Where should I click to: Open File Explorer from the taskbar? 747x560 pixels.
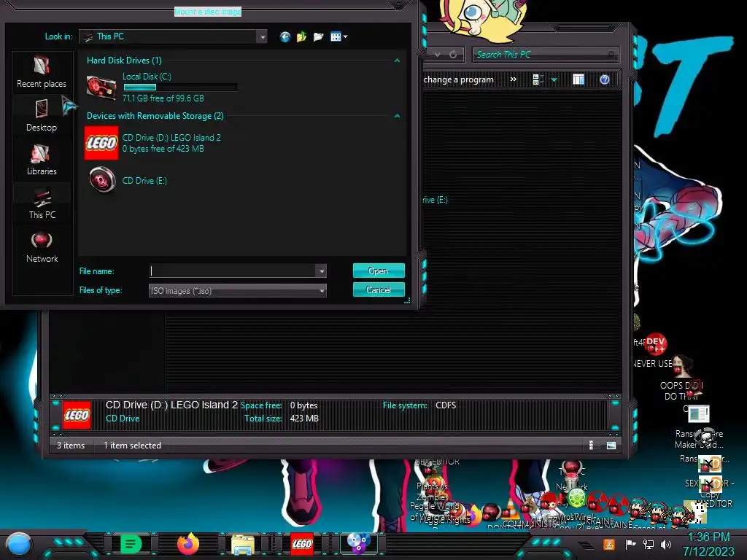[x=243, y=545]
